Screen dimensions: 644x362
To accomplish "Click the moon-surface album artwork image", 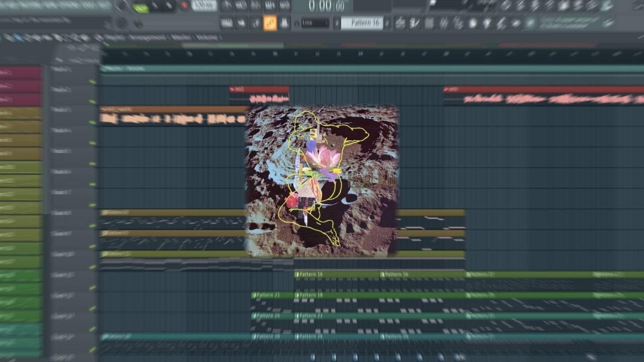I will pyautogui.click(x=322, y=181).
